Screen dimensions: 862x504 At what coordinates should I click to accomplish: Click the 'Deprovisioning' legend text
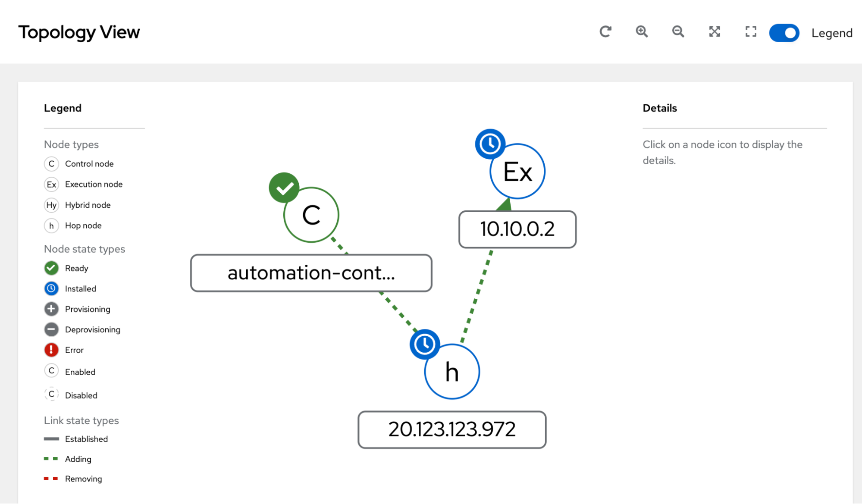[x=93, y=330]
